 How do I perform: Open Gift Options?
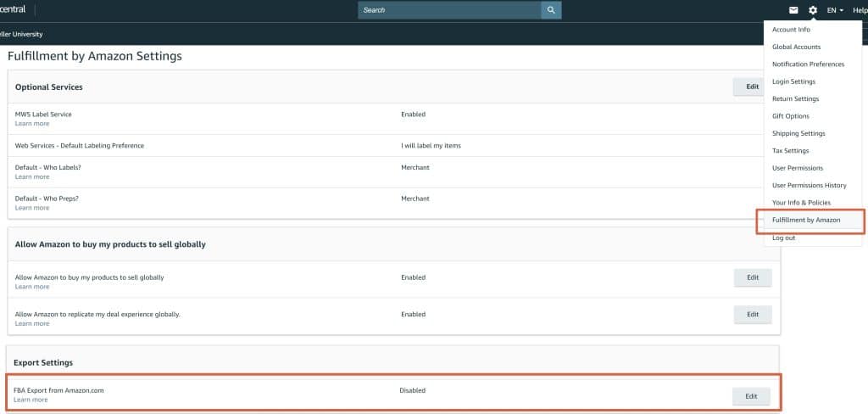click(x=791, y=116)
